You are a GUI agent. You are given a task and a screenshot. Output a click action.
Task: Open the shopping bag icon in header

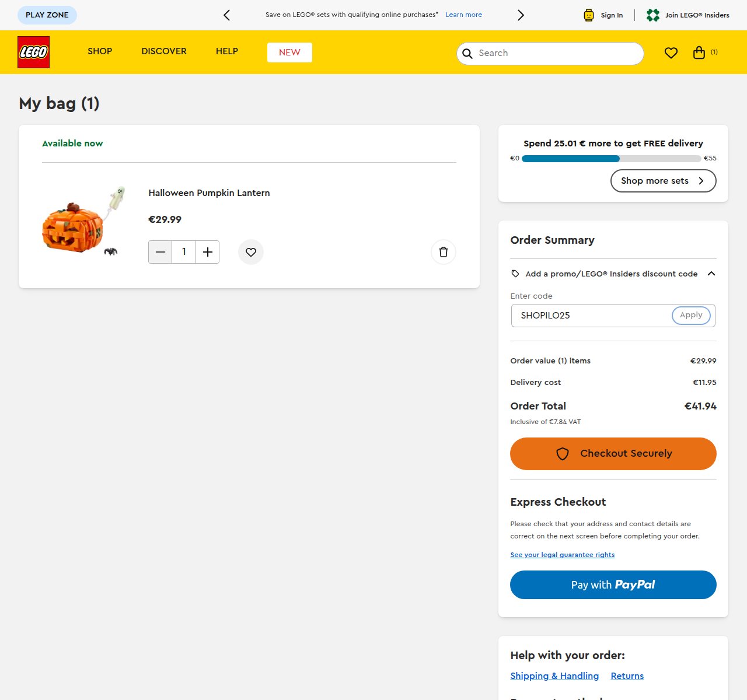(x=699, y=52)
